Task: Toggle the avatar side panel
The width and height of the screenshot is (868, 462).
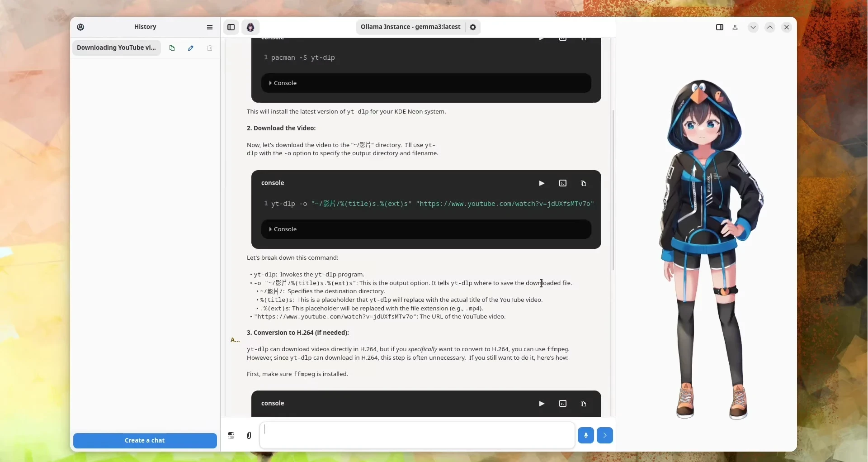Action: (719, 27)
